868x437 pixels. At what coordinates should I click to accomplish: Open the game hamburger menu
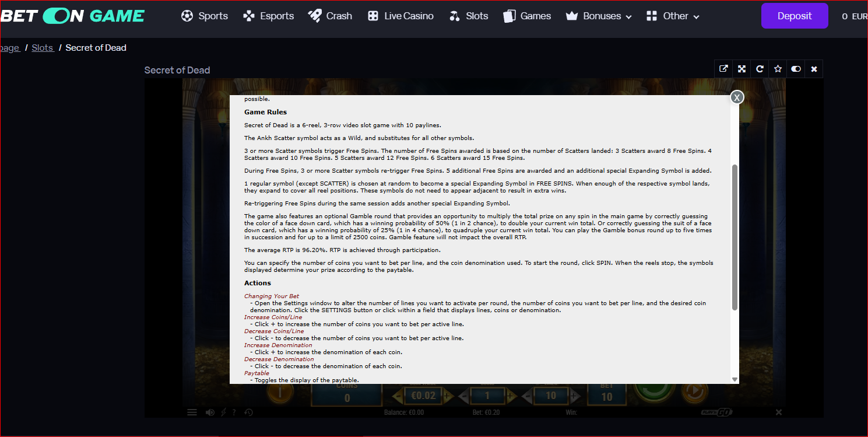click(192, 412)
